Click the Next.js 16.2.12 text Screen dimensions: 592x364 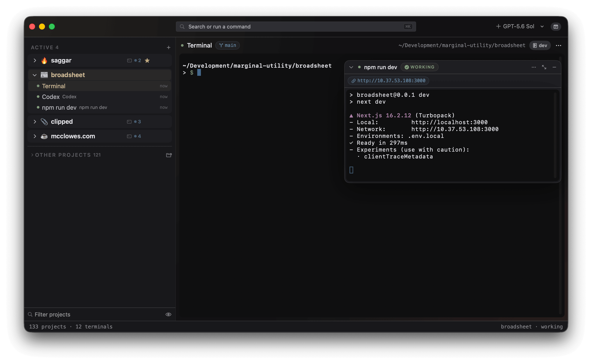[x=384, y=115]
